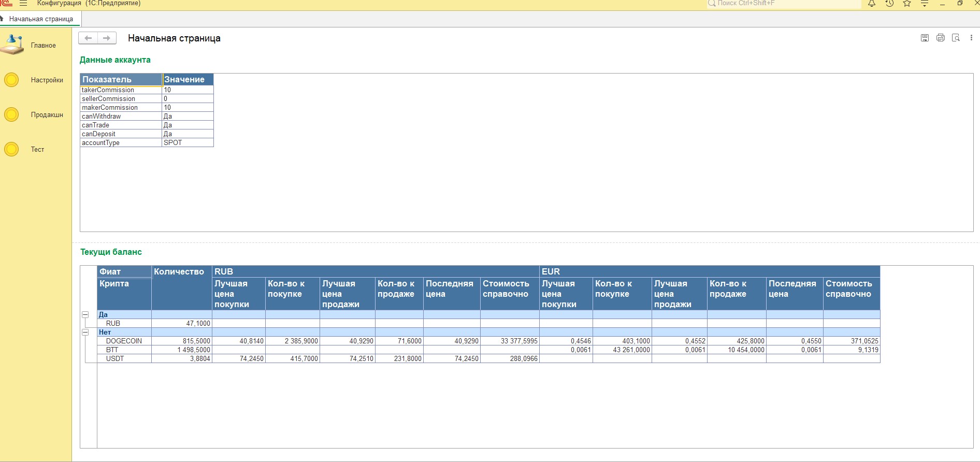Open the Тест section
This screenshot has height=462, width=980.
(37, 150)
